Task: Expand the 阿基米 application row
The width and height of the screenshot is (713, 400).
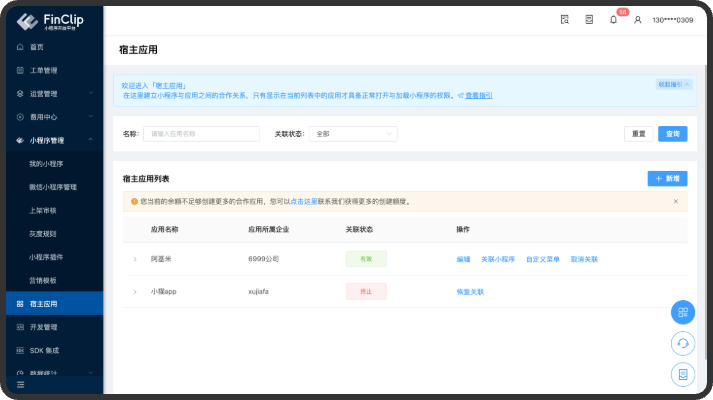Action: click(x=135, y=259)
